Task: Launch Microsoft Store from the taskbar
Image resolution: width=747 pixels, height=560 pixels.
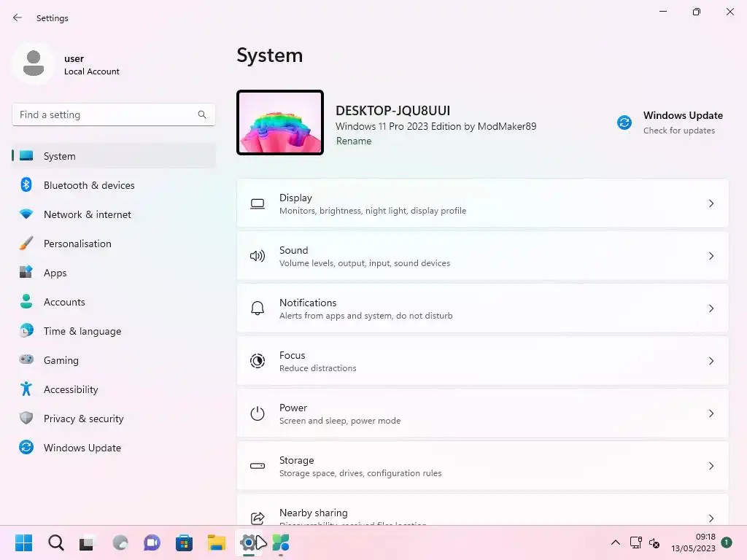Action: 184,542
